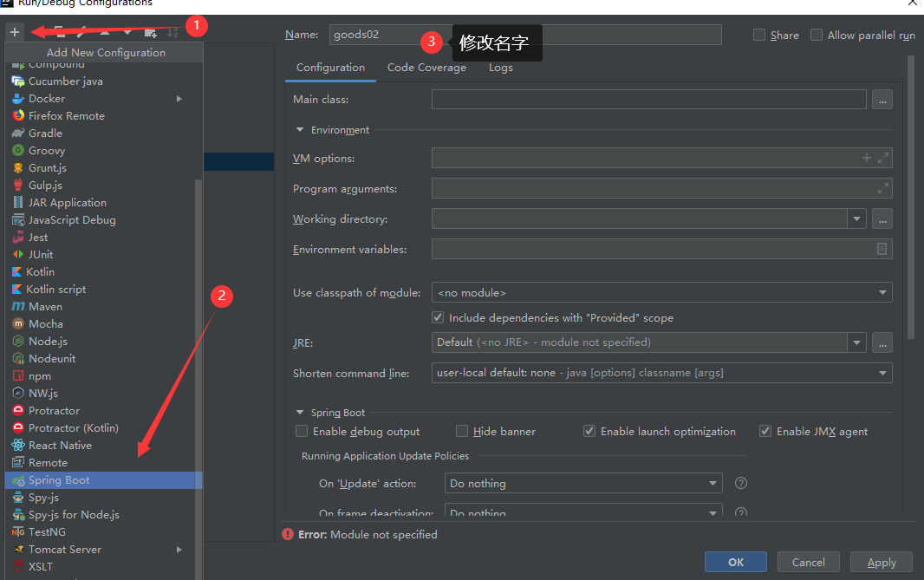Select Firefox Remote from the list
Image resolution: width=924 pixels, height=580 pixels.
pos(104,116)
